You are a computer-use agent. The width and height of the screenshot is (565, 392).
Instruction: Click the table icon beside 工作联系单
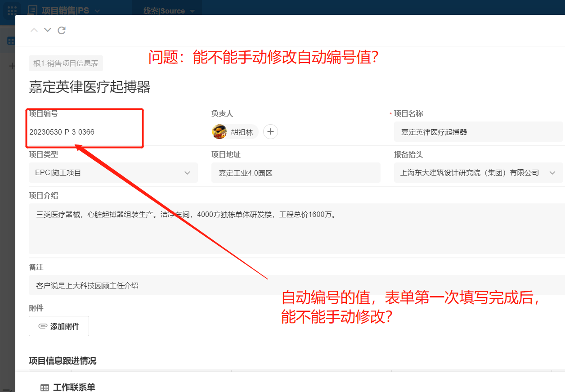[45, 387]
